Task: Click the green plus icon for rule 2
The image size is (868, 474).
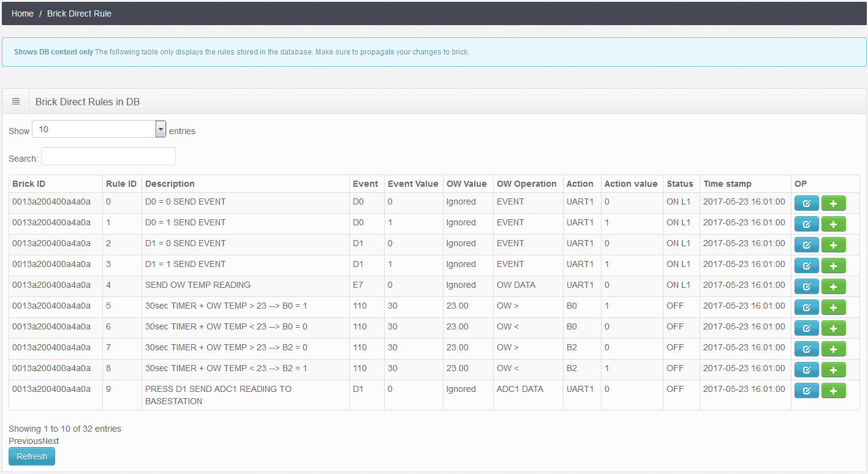Action: [833, 245]
